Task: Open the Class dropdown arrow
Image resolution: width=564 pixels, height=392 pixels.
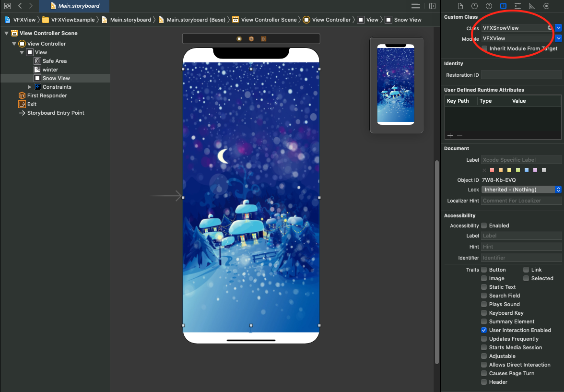Action: [558, 28]
